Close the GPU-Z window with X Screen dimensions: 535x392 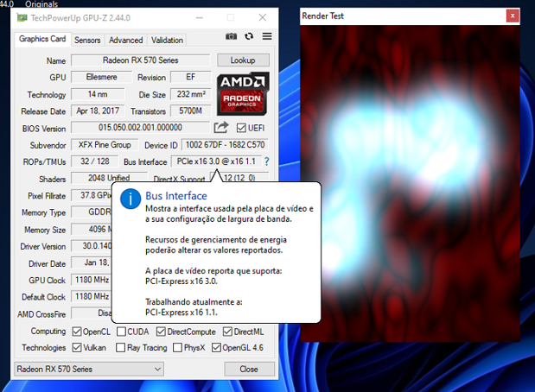pyautogui.click(x=263, y=17)
